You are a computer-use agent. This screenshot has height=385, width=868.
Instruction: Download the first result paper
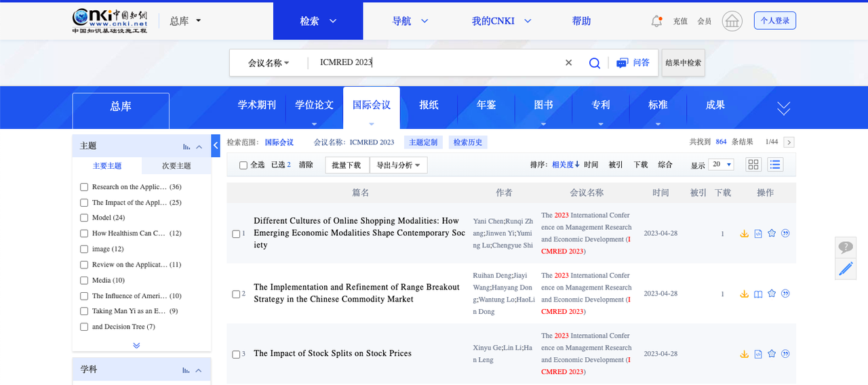pos(744,234)
